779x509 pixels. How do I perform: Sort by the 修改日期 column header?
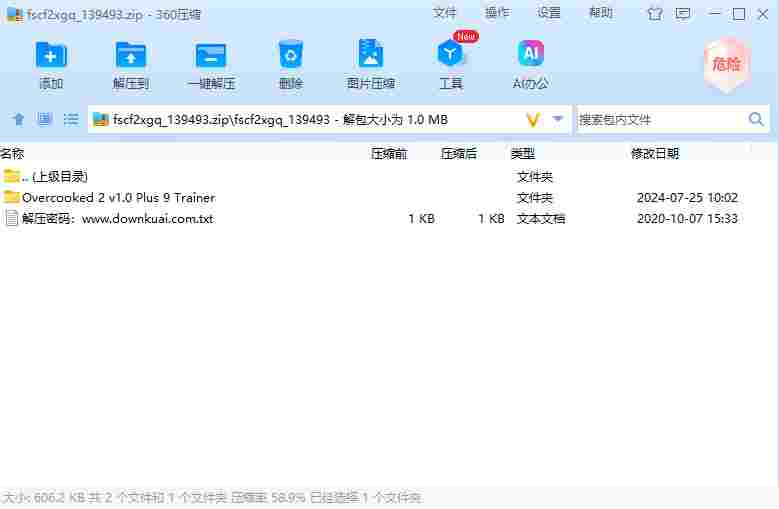click(655, 153)
